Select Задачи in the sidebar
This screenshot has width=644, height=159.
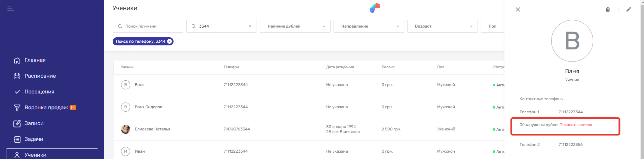34,139
